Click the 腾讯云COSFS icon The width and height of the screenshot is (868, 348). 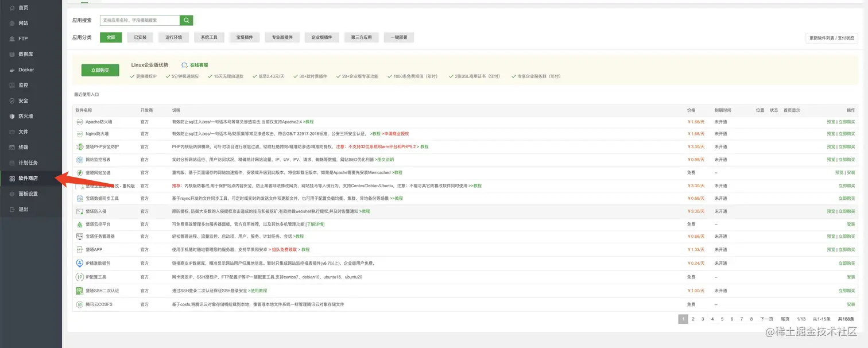click(x=80, y=304)
